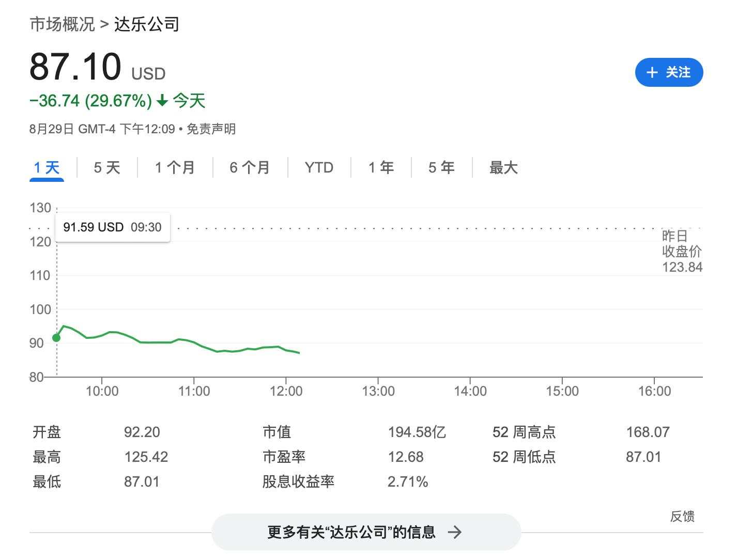737x560 pixels.
Task: Display the 最大 full history tab
Action: coord(503,167)
